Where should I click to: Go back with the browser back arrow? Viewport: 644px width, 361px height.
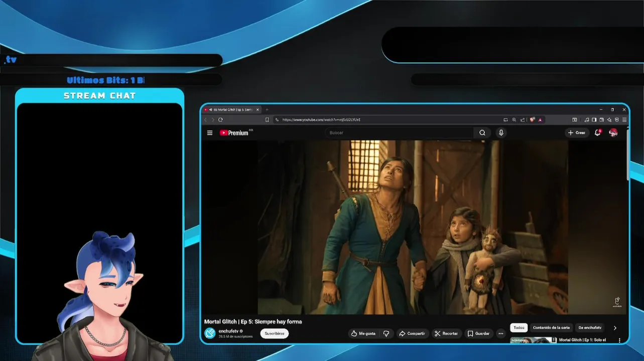205,120
